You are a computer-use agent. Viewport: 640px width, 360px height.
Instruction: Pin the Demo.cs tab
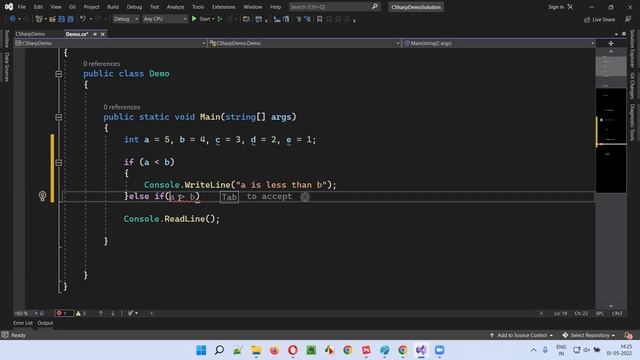(95, 34)
